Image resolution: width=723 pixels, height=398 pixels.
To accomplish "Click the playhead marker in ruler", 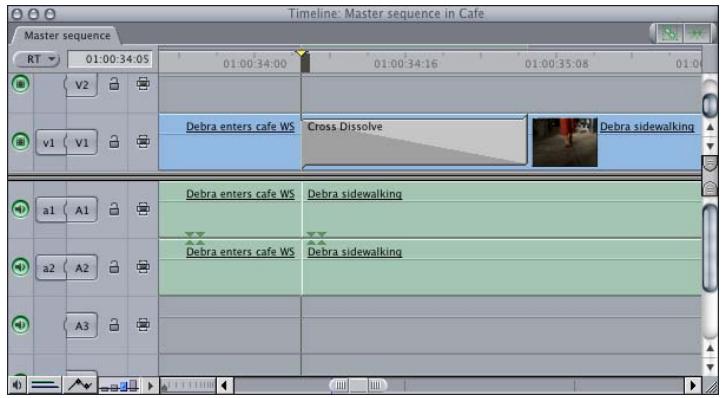I will [301, 53].
